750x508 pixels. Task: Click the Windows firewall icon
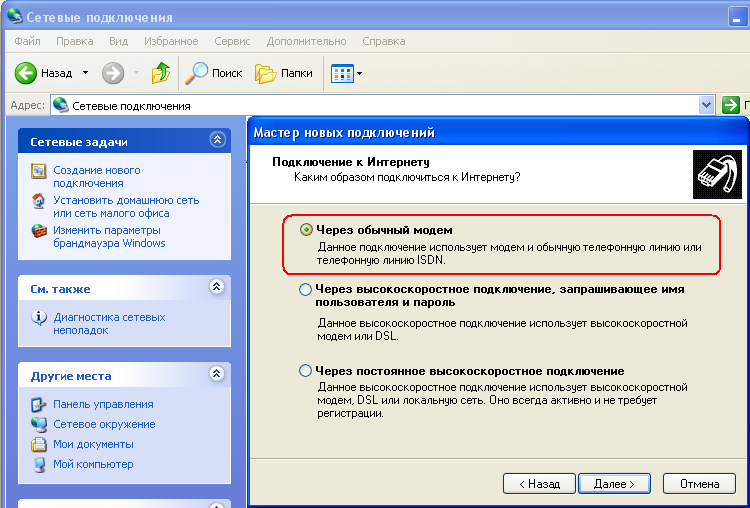(x=38, y=231)
